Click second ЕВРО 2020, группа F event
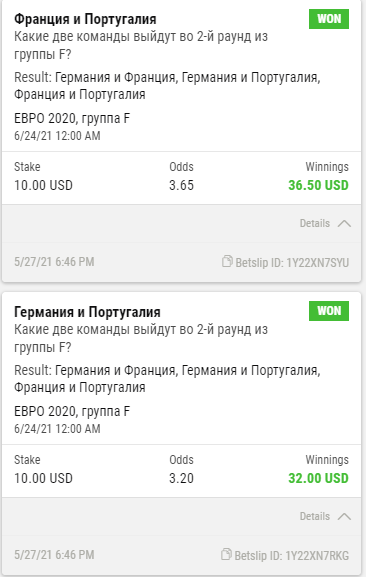 72,411
